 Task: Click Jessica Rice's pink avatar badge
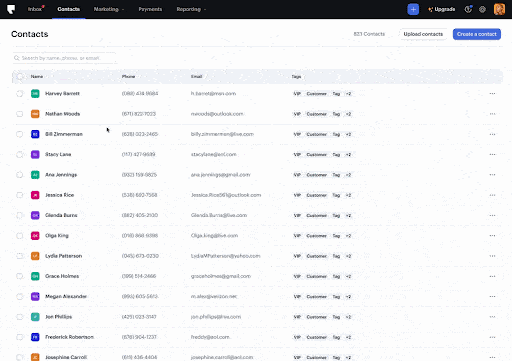coord(35,195)
